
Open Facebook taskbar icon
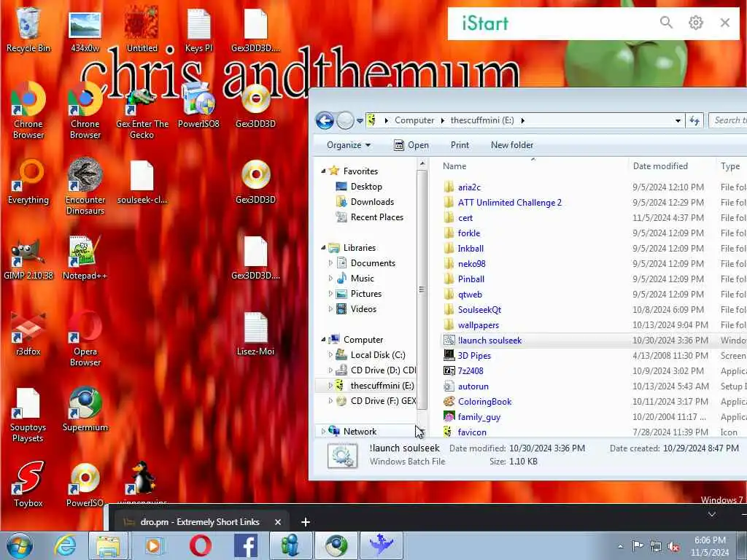(246, 545)
